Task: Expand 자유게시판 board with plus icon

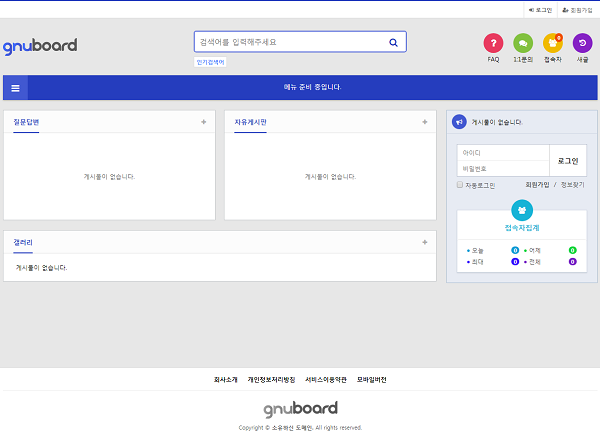Action: (x=424, y=122)
